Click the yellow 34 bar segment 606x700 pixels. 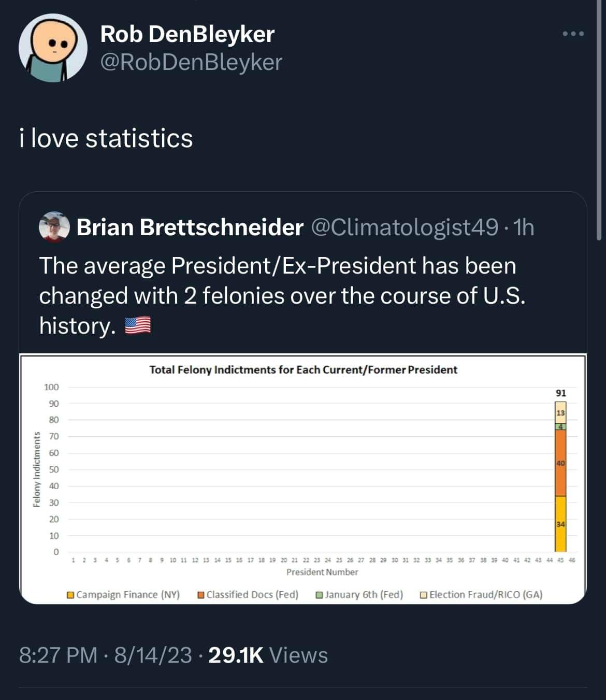click(560, 524)
